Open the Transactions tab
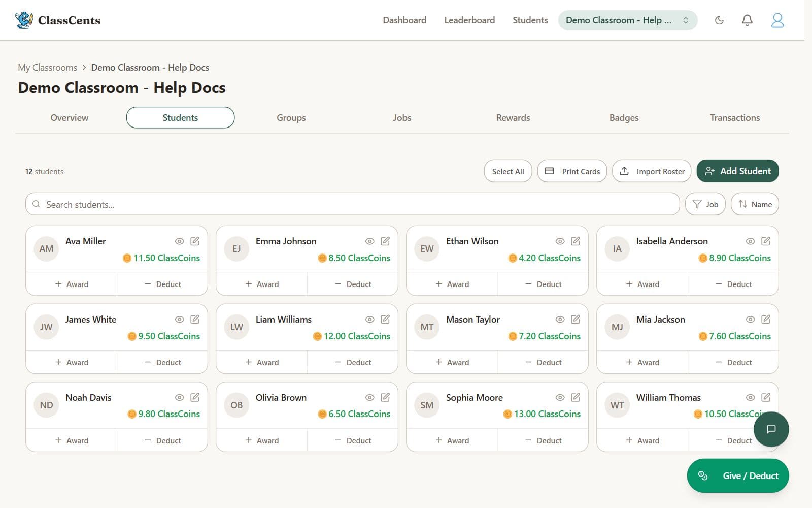Image resolution: width=812 pixels, height=508 pixels. (735, 118)
